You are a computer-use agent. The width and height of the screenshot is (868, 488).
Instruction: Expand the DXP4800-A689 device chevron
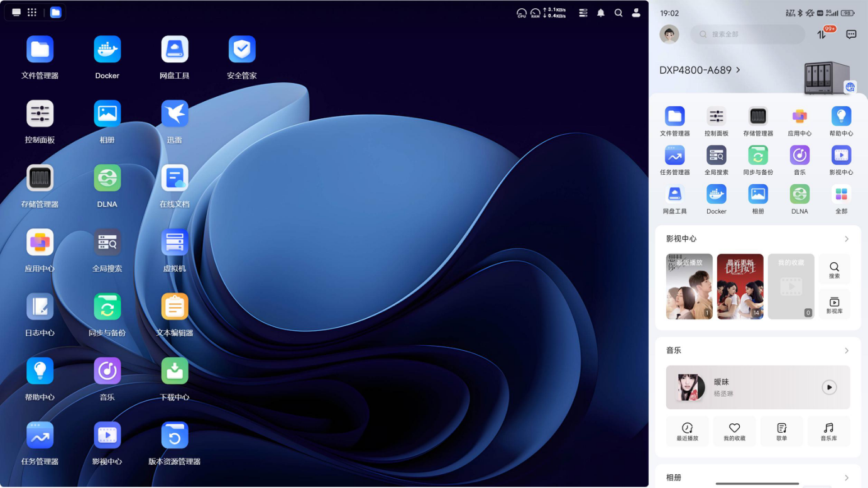coord(738,70)
